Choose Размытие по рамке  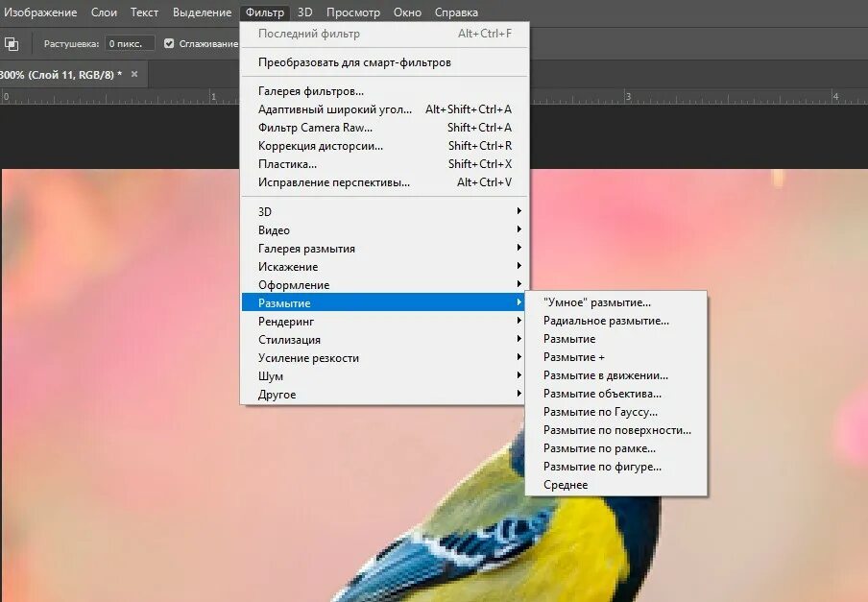click(x=616, y=448)
